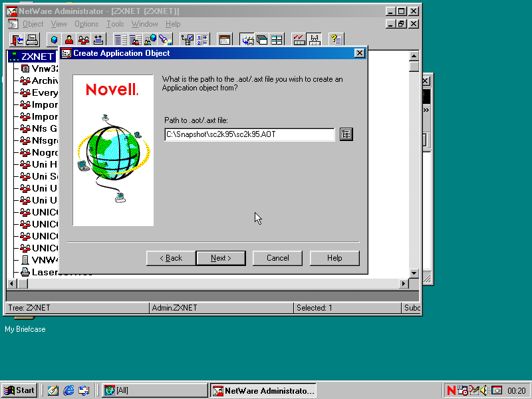Select the Uni H group in tree
Image resolution: width=532 pixels, height=399 pixels.
click(x=39, y=164)
